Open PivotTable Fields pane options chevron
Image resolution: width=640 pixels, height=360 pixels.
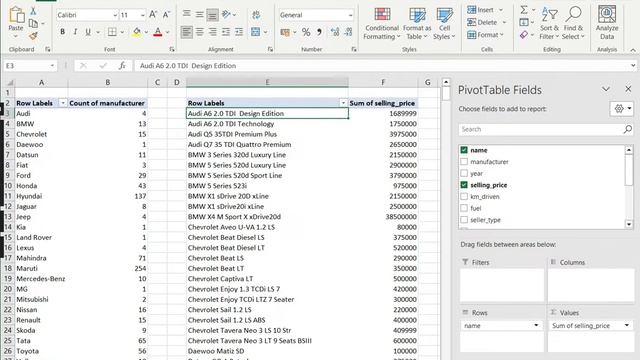[x=606, y=89]
